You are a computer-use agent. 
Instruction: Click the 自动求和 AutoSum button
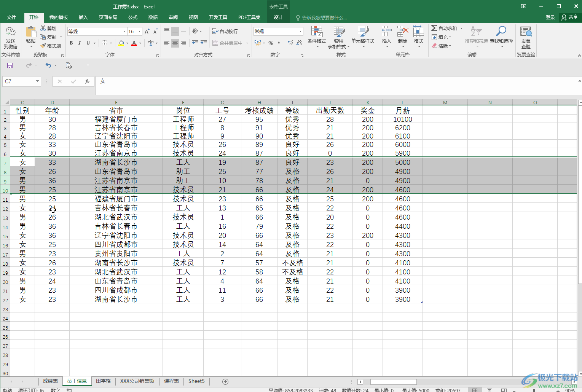(x=444, y=28)
